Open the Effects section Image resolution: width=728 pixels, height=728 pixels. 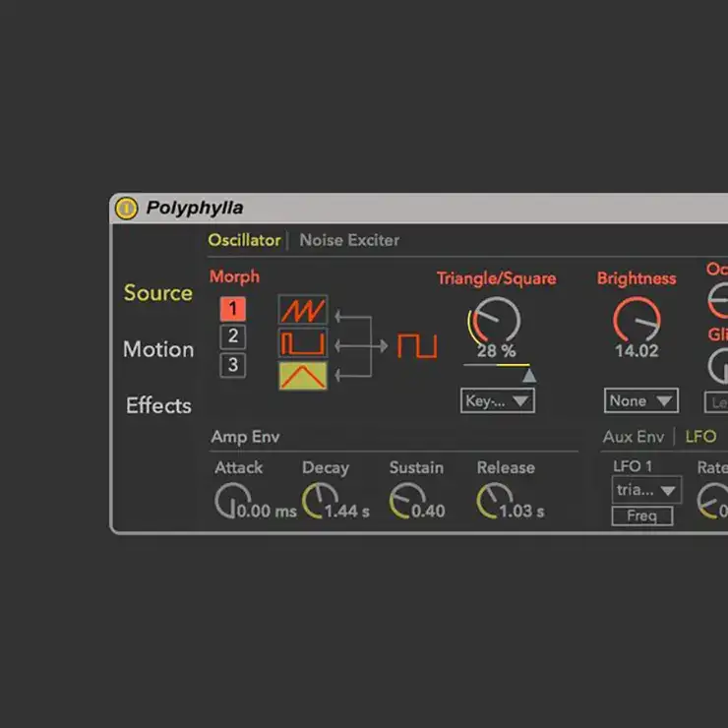click(x=158, y=405)
